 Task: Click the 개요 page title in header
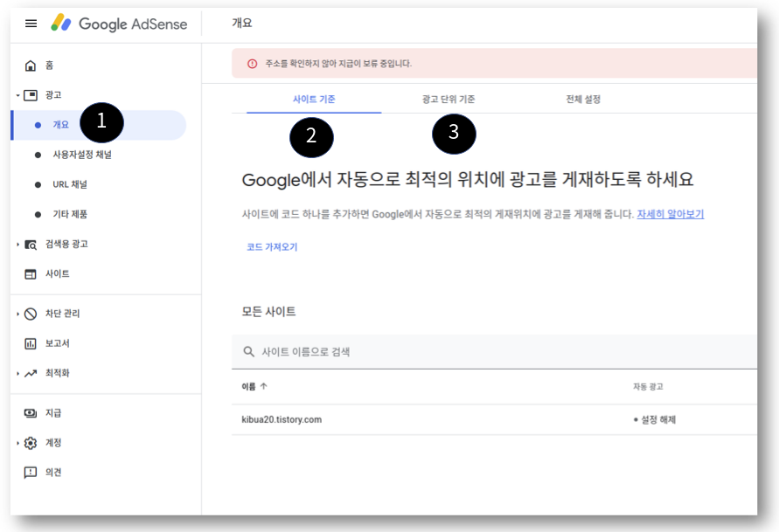click(242, 23)
